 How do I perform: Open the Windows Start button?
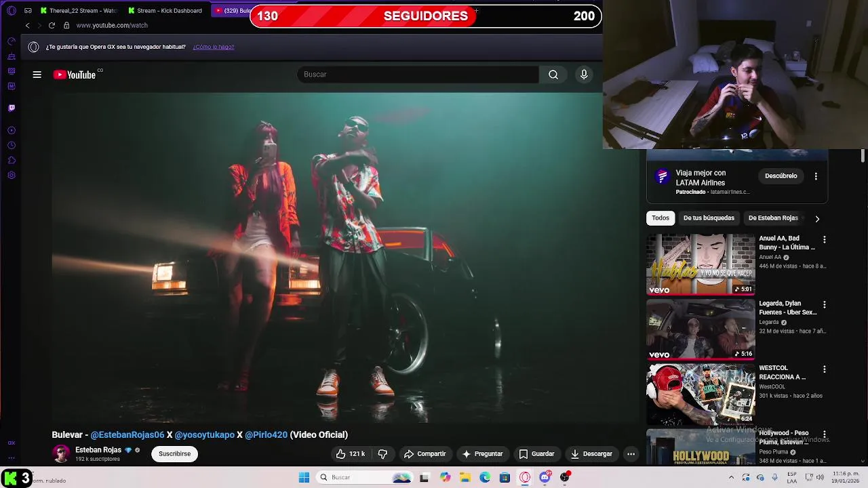[304, 477]
